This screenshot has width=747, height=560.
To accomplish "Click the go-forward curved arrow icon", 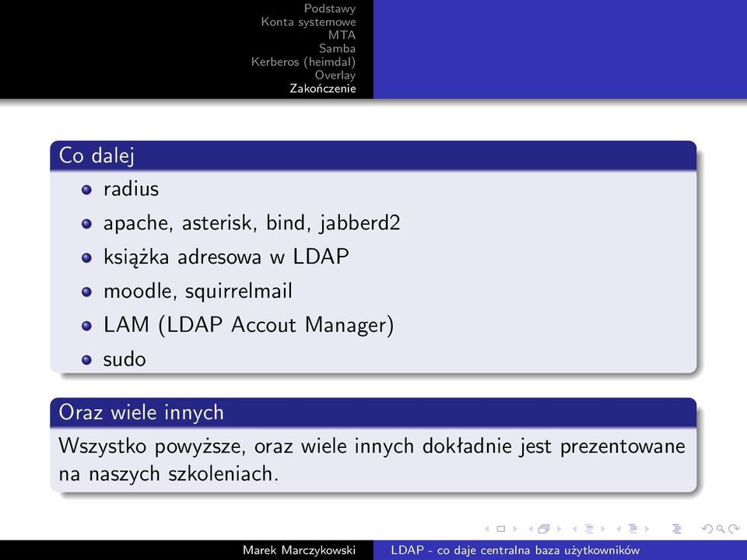I will pyautogui.click(x=734, y=529).
